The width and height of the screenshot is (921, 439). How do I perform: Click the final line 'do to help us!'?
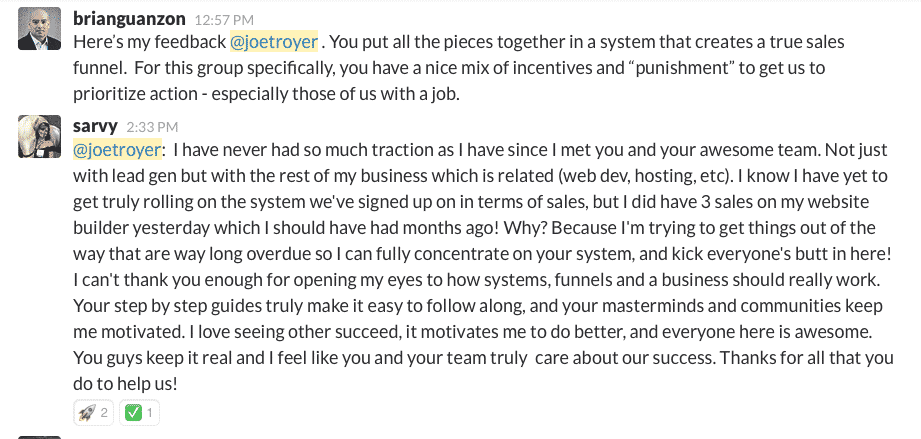(125, 384)
